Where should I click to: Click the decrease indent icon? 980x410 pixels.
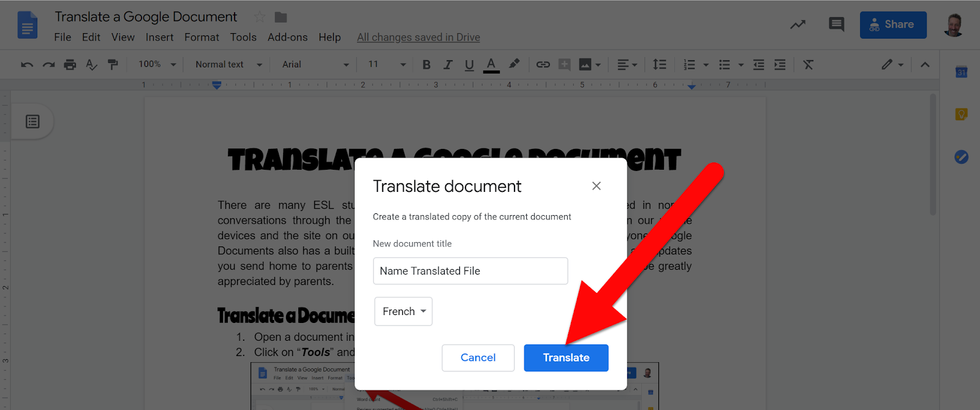[x=759, y=64]
